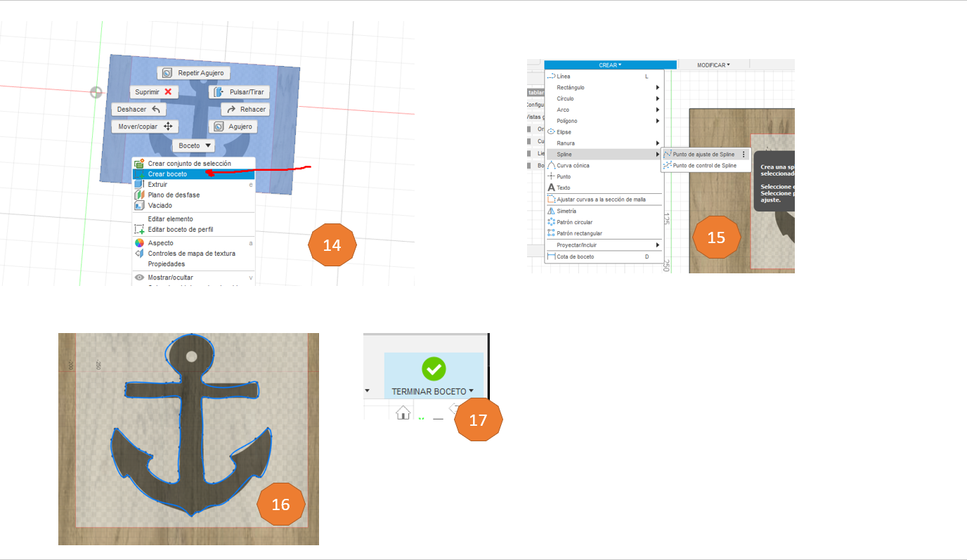Screen dimensions: 967x560
Task: Select the highlighted Crear boceto entry
Action: coord(193,174)
